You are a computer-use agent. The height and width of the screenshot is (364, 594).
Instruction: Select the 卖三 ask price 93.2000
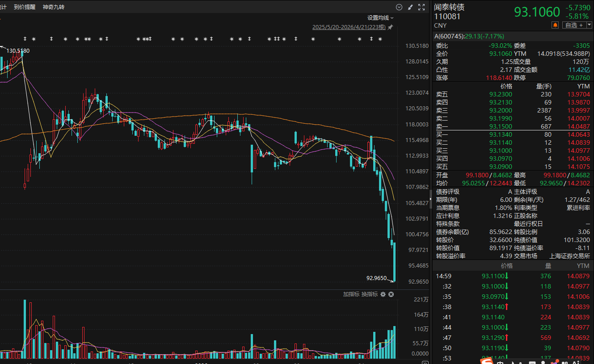coord(501,110)
